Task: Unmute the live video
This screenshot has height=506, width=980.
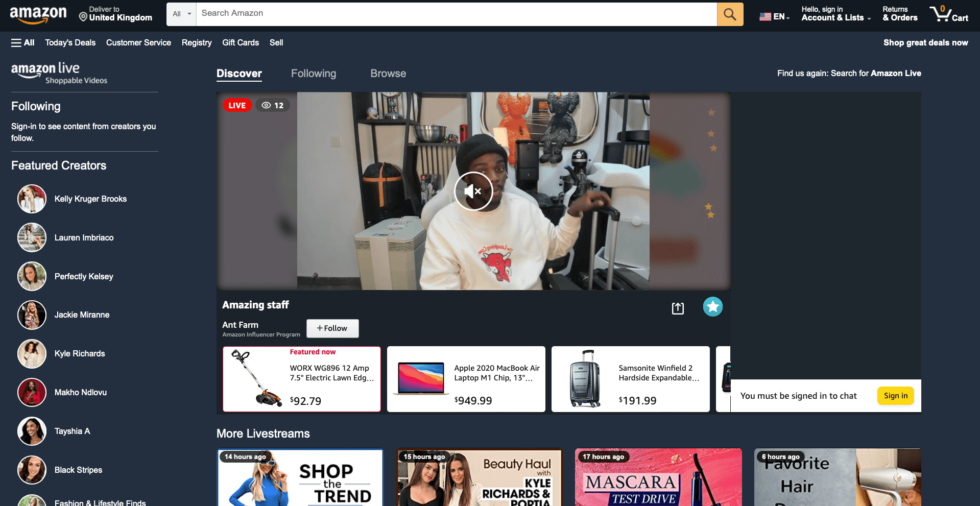Action: coord(473,191)
